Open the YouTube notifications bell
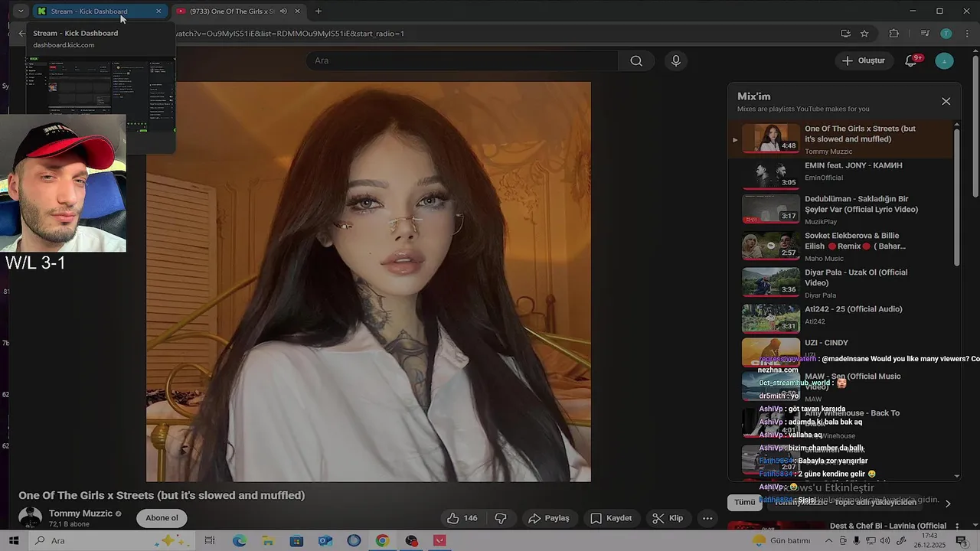Screen dimensions: 980x551 pos(911,60)
